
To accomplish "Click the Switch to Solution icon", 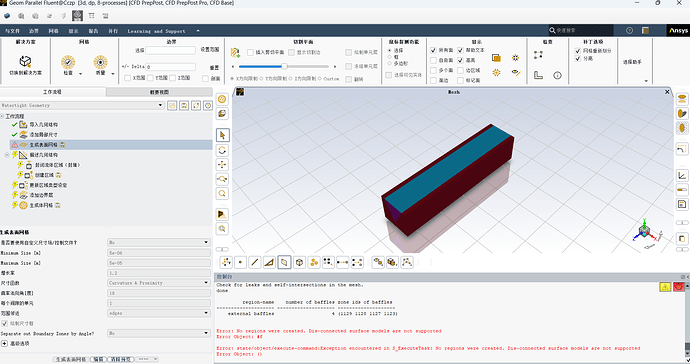I will (x=26, y=61).
